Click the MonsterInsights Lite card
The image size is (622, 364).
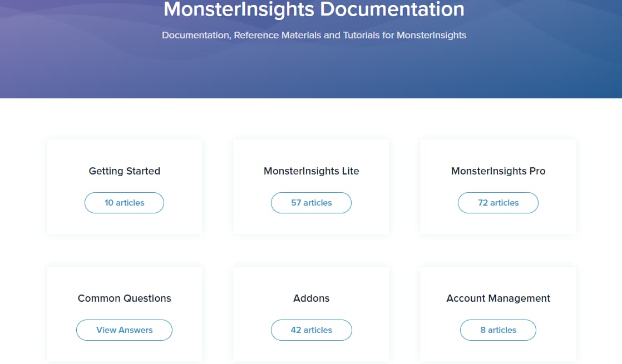[311, 186]
